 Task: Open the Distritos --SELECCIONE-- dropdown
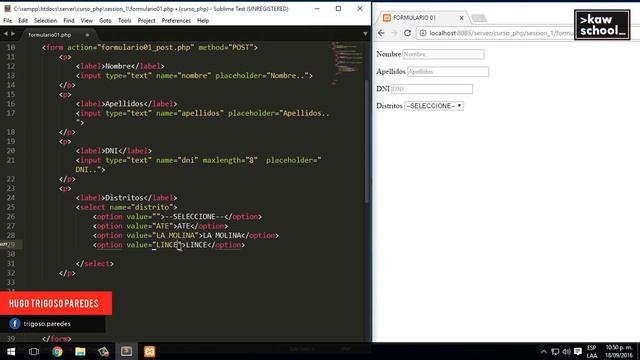(x=434, y=106)
